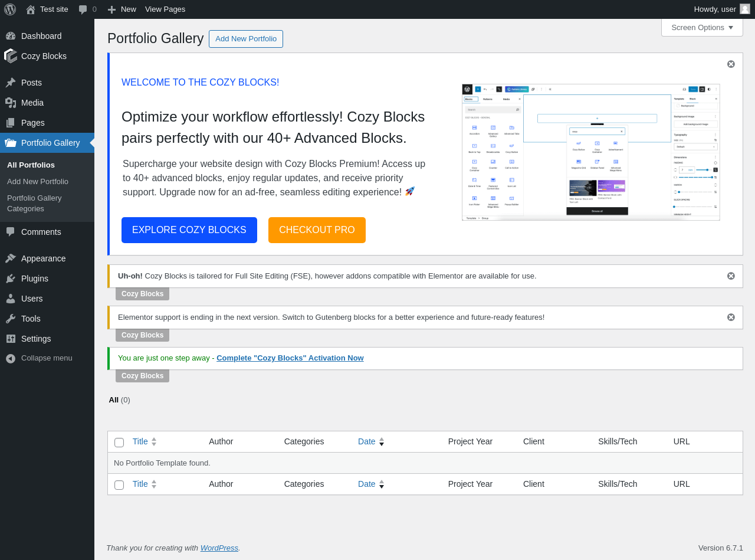The image size is (755, 560).
Task: Select the All (0) filter link
Action: 119,400
